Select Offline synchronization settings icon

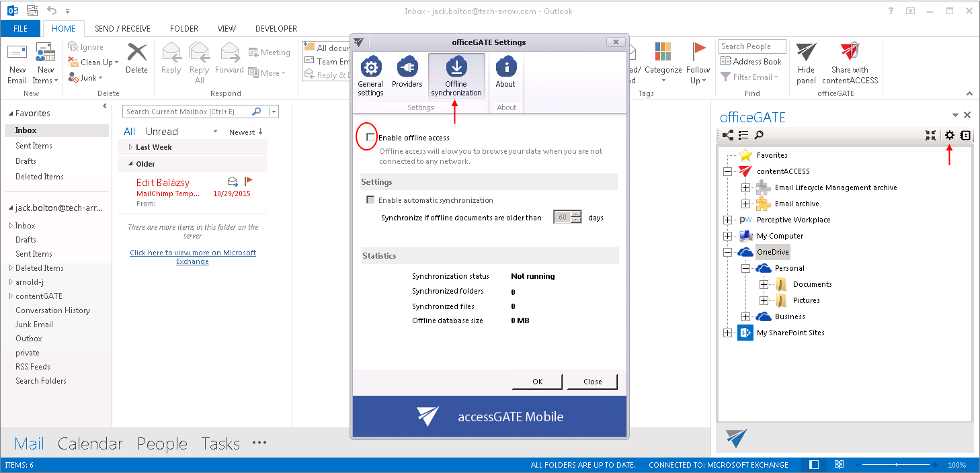click(x=456, y=77)
